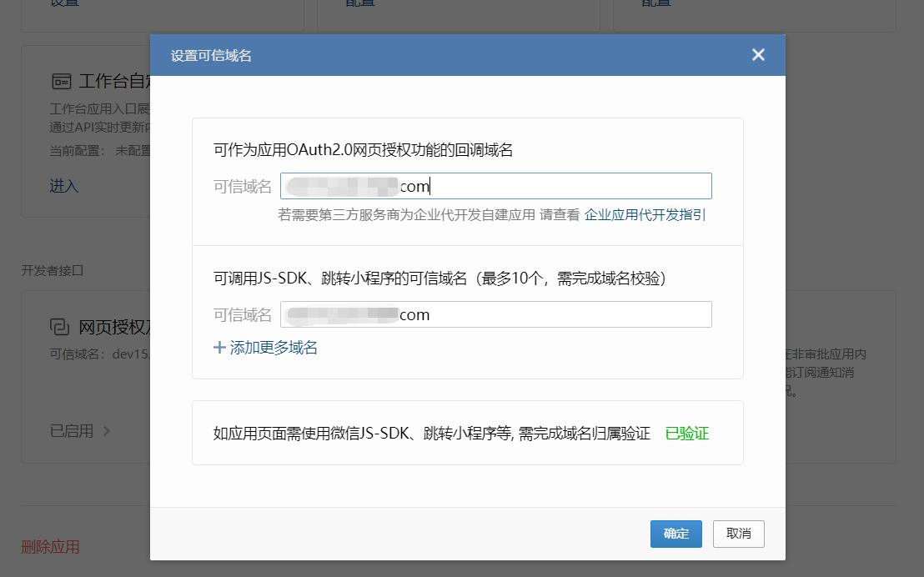Cancel with the 取消 button

[738, 534]
